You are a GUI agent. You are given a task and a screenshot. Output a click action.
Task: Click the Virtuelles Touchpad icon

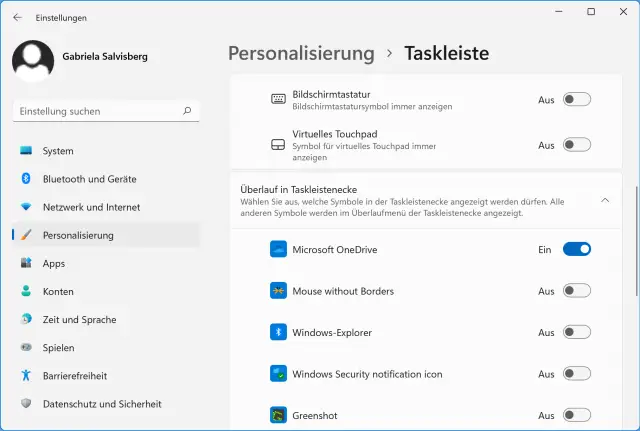pos(278,145)
